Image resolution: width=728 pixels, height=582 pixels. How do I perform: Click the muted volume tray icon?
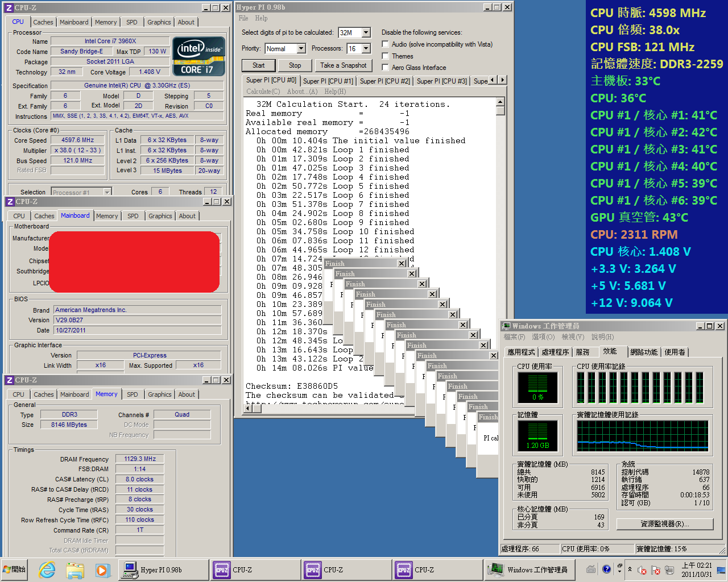click(642, 569)
